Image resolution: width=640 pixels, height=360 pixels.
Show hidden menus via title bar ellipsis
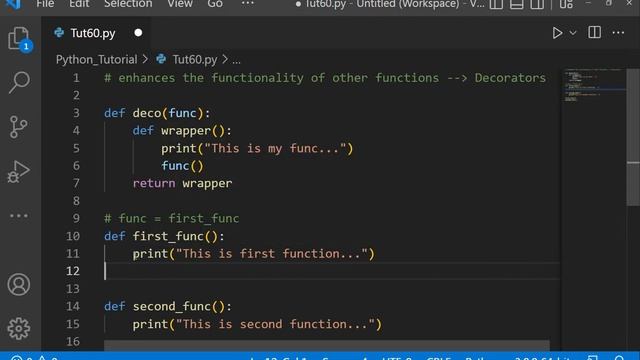click(x=247, y=4)
